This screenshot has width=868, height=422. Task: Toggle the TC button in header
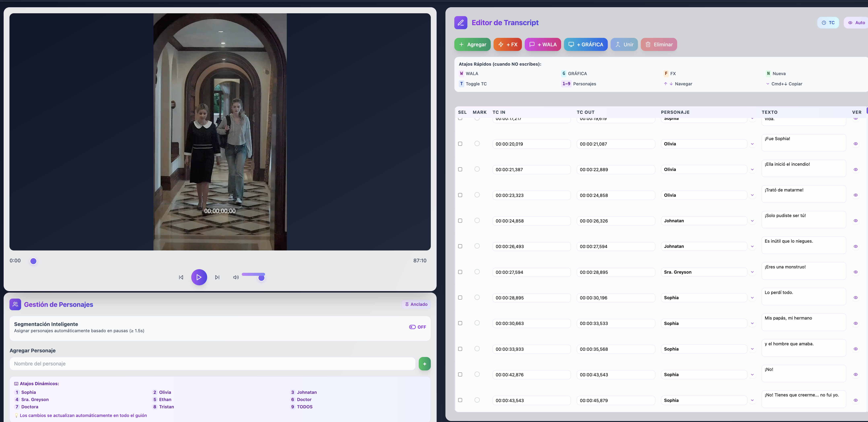(828, 23)
